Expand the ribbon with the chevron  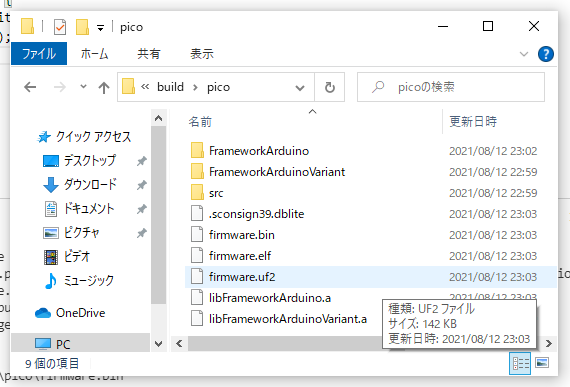click(524, 54)
